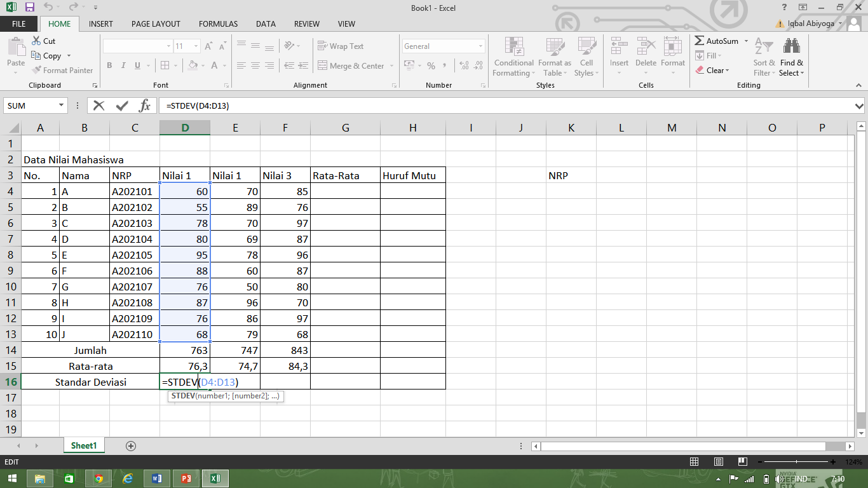Switch to Page Break Preview icon
This screenshot has width=868, height=488.
click(x=743, y=462)
